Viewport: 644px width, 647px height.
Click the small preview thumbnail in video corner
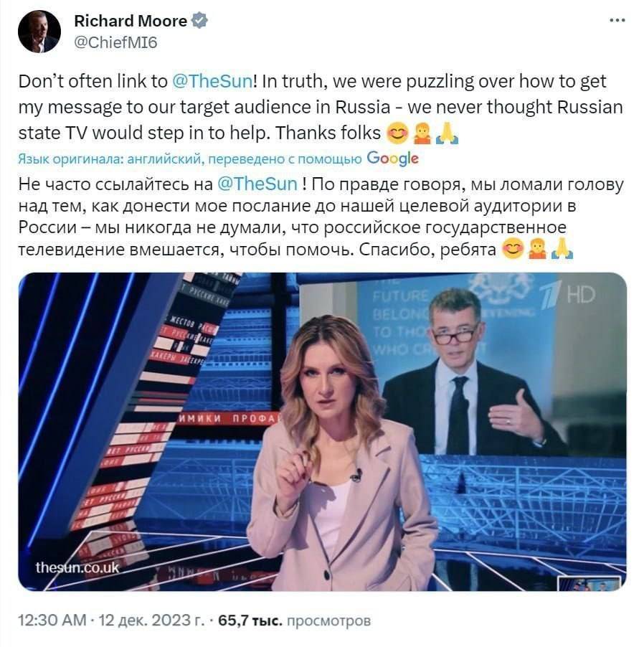tap(589, 583)
